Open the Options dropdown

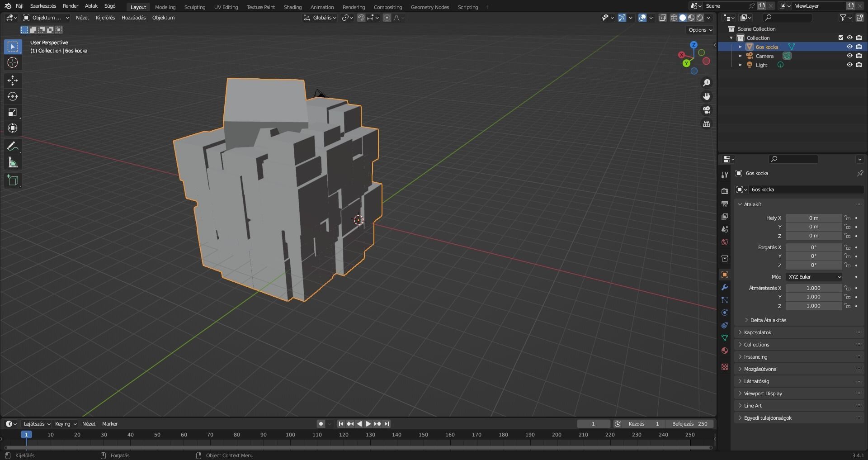click(x=700, y=30)
